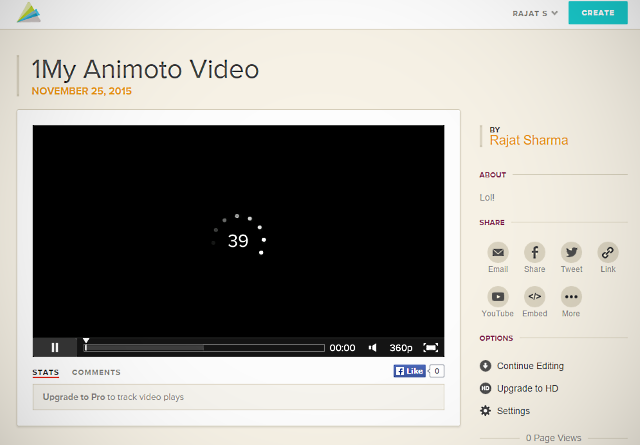Click the video title 1My Animoto Video

pyautogui.click(x=145, y=69)
